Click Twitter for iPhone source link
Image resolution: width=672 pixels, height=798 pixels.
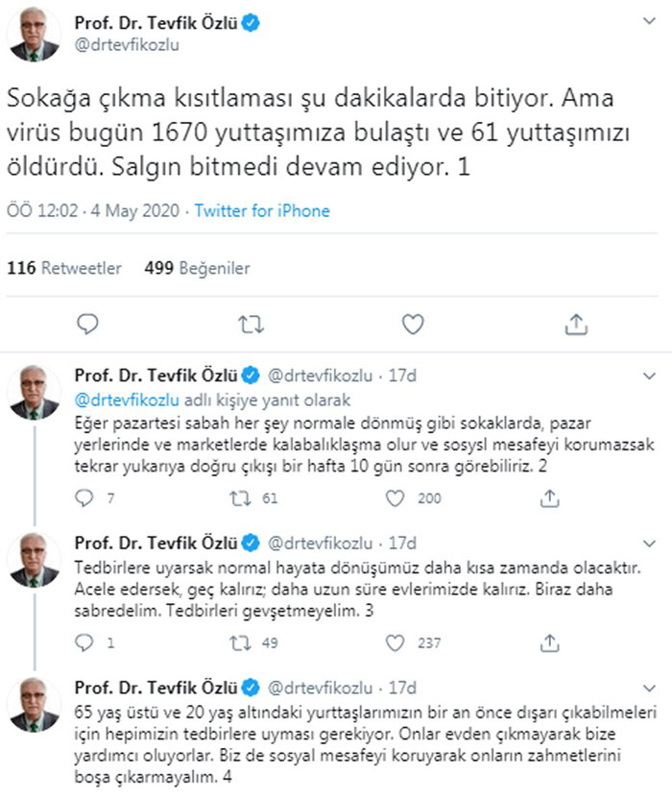click(x=262, y=211)
